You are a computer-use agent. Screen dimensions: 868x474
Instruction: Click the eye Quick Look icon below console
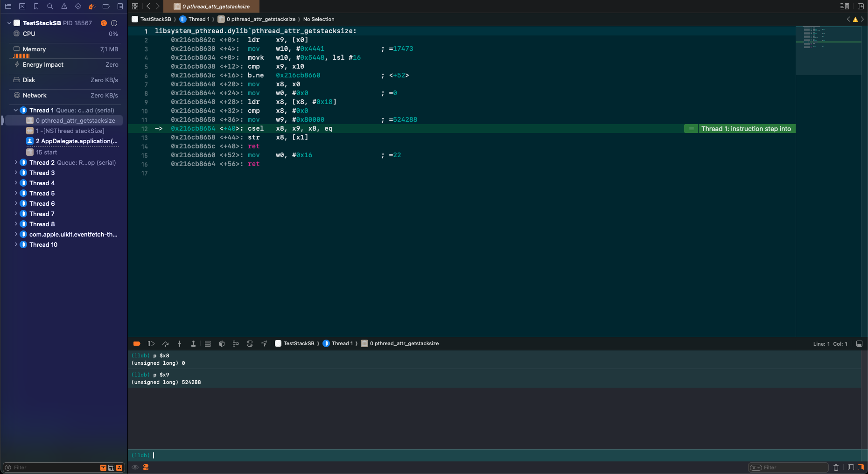tap(135, 467)
